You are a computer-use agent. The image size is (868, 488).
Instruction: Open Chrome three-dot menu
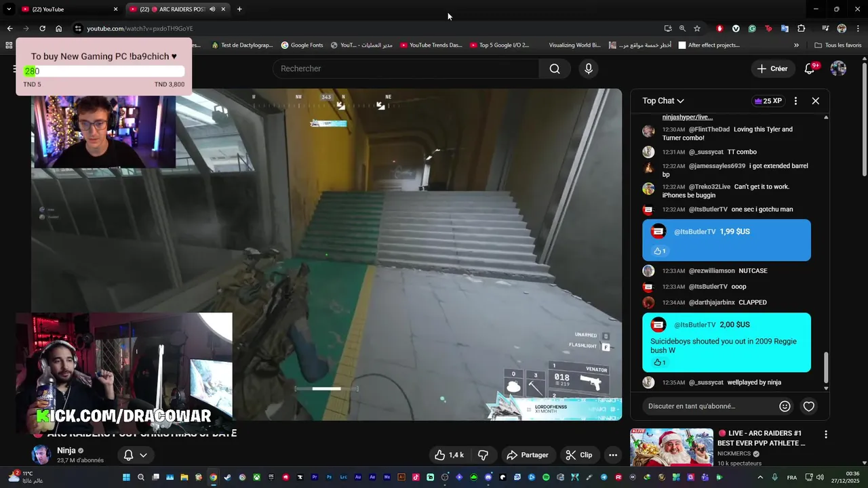coord(858,28)
